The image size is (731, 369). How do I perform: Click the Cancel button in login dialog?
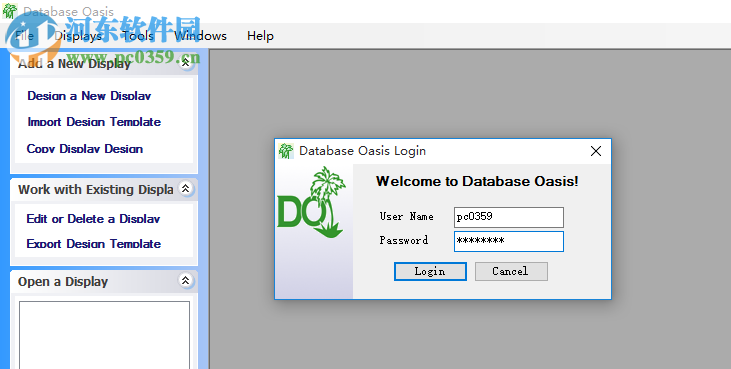(x=511, y=271)
